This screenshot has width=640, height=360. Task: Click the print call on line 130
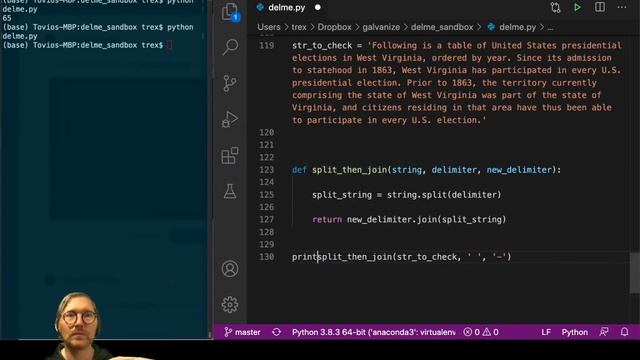(304, 257)
